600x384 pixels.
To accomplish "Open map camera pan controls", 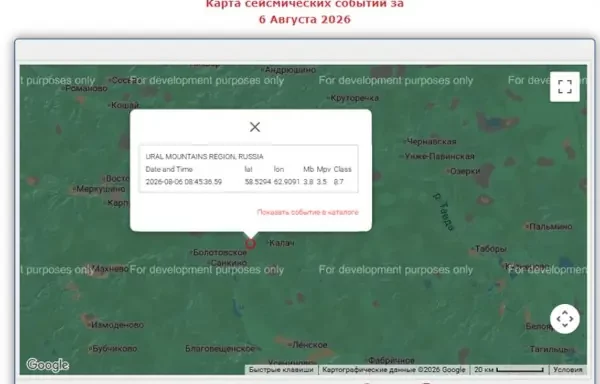I will pyautogui.click(x=565, y=319).
